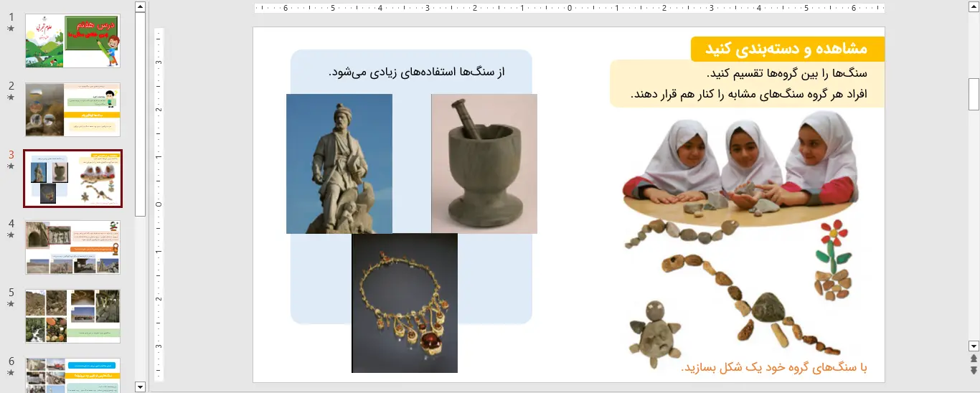Select slide 4 thumbnail
Screen dimensions: 980x393
tap(72, 247)
